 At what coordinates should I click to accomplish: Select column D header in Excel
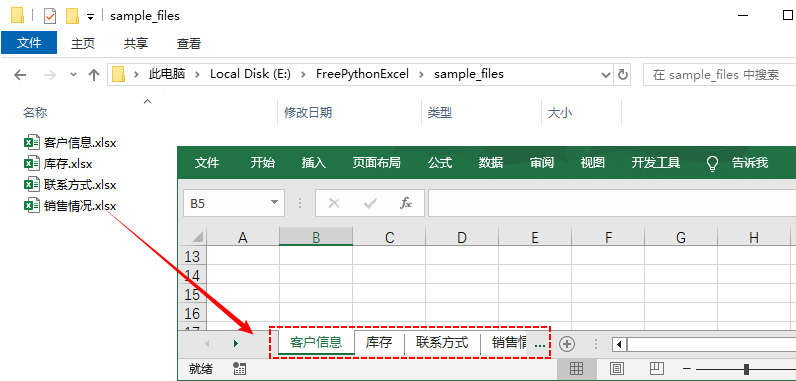point(461,237)
